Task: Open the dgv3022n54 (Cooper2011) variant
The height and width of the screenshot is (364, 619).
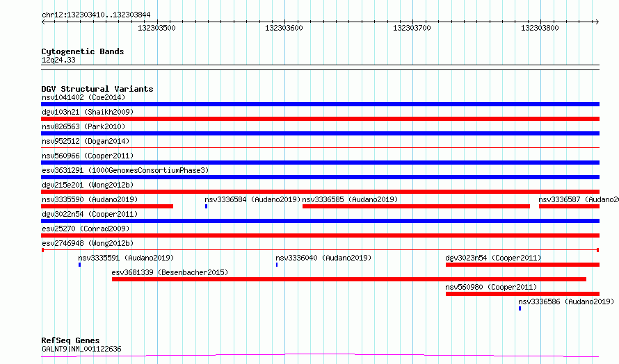Action: tap(90, 214)
